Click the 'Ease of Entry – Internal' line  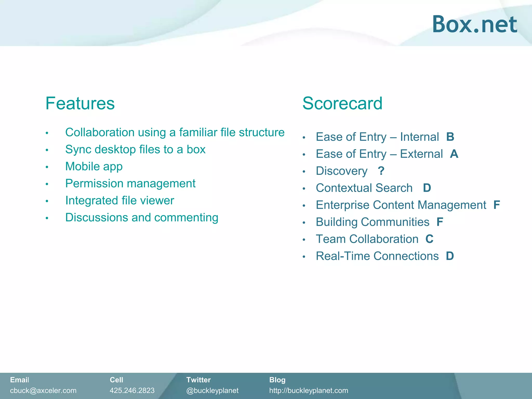tap(377, 137)
